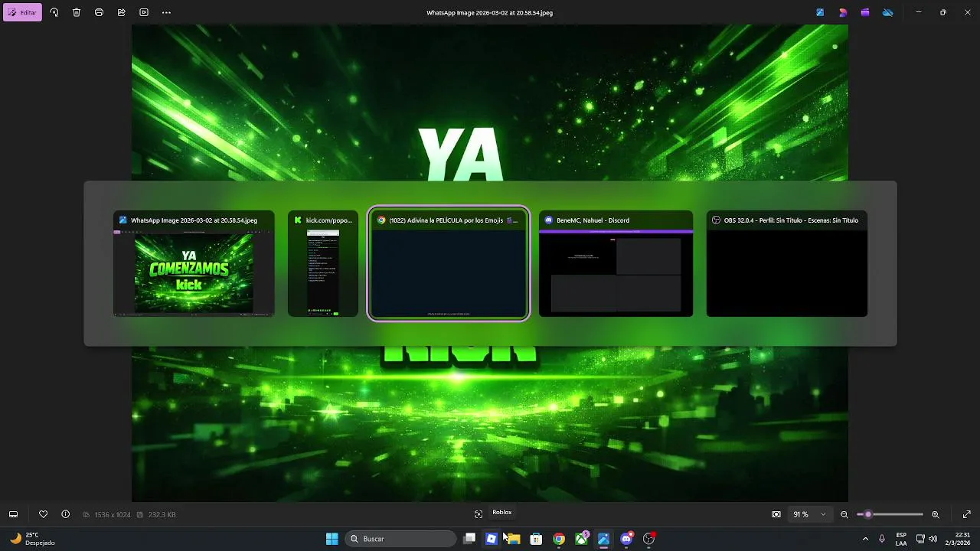The height and width of the screenshot is (551, 980).
Task: Open OneDrive cloud icon in title bar
Action: pos(888,12)
